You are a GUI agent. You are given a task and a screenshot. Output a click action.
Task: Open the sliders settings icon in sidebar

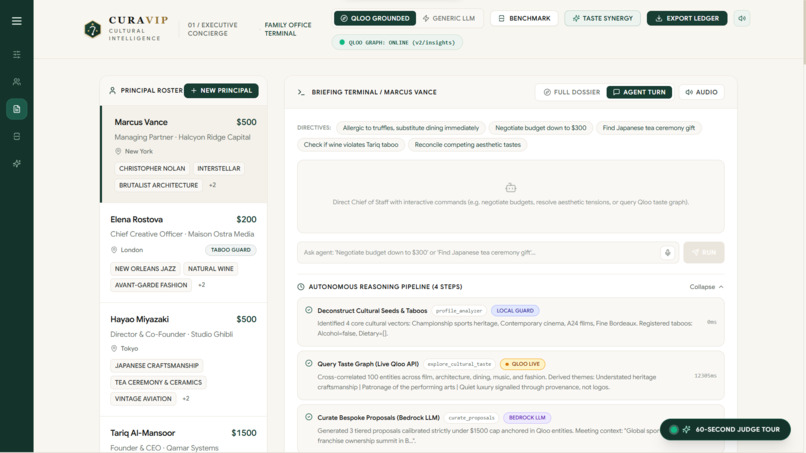click(x=16, y=55)
